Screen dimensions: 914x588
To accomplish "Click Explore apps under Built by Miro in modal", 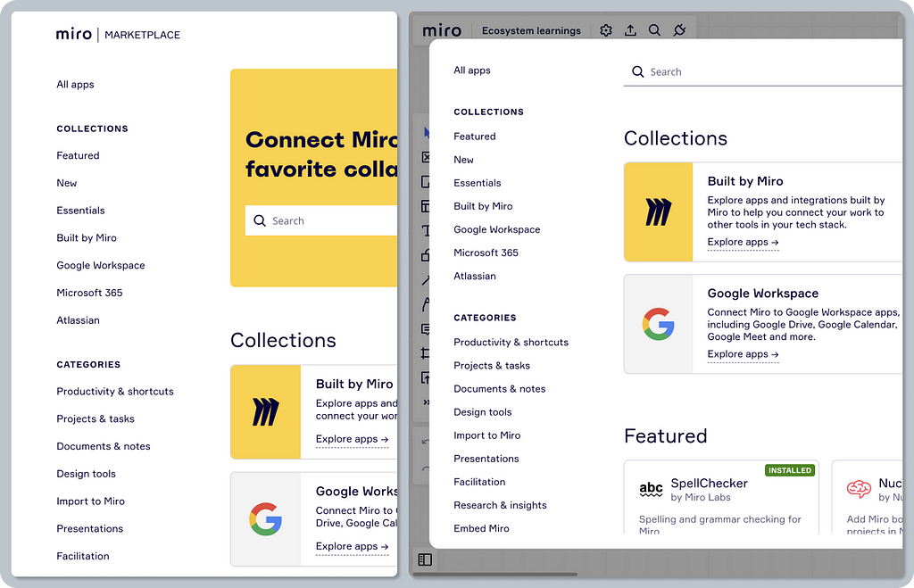I will [x=743, y=242].
